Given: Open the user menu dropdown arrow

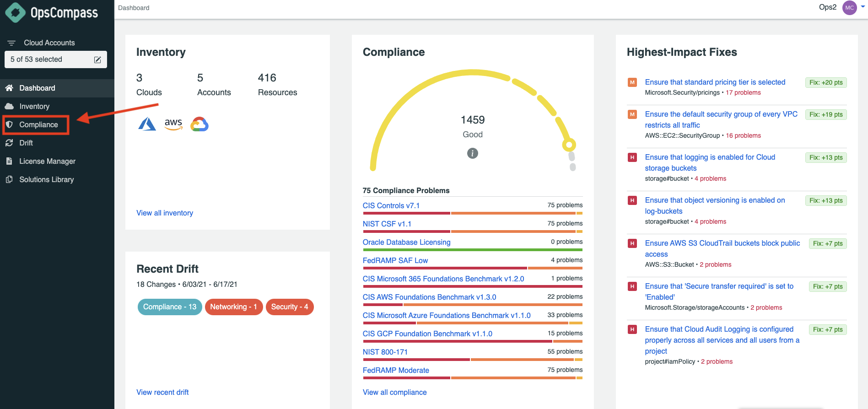Looking at the screenshot, I should [x=863, y=7].
